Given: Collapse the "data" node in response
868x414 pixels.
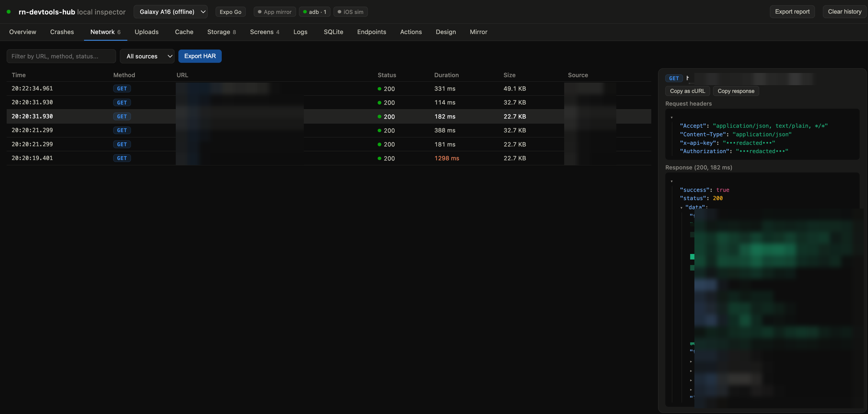Looking at the screenshot, I should (x=681, y=207).
